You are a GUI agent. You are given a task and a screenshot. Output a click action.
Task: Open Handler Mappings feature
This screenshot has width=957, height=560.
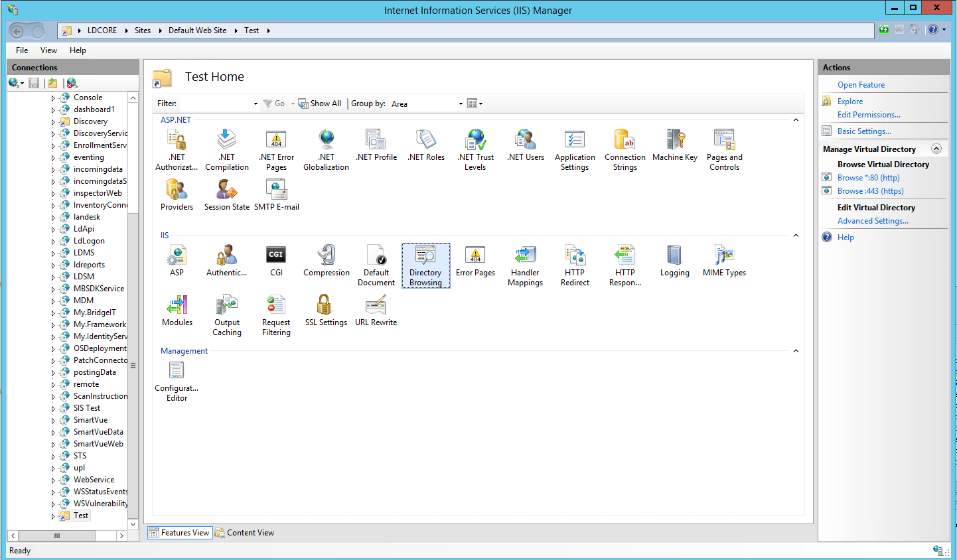[x=525, y=265]
